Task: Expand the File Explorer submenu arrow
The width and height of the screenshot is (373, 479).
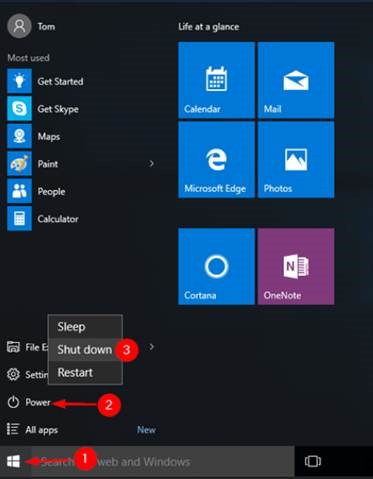Action: (x=152, y=347)
